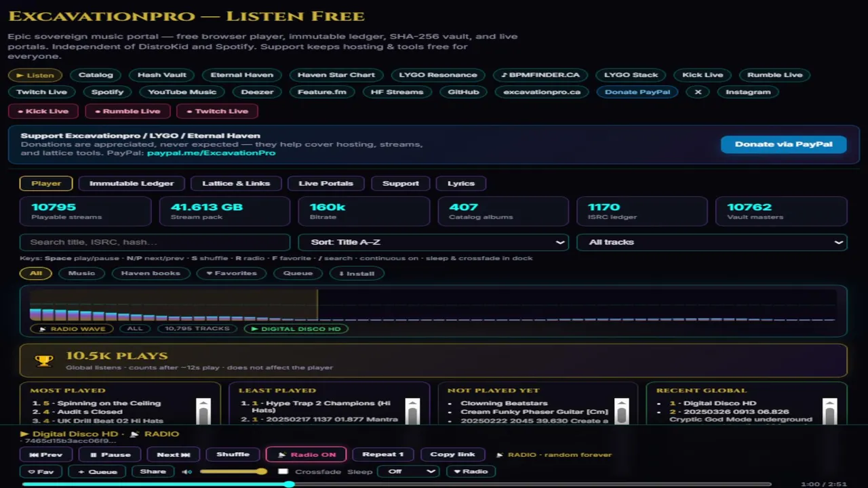Seek on the track progress bar
868x488 pixels.
point(397,485)
